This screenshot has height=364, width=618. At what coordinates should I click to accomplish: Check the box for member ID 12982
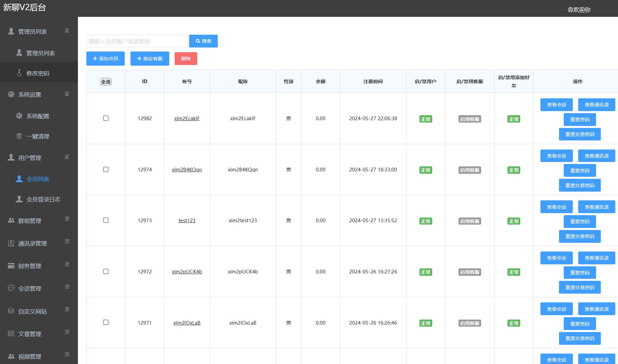(106, 118)
